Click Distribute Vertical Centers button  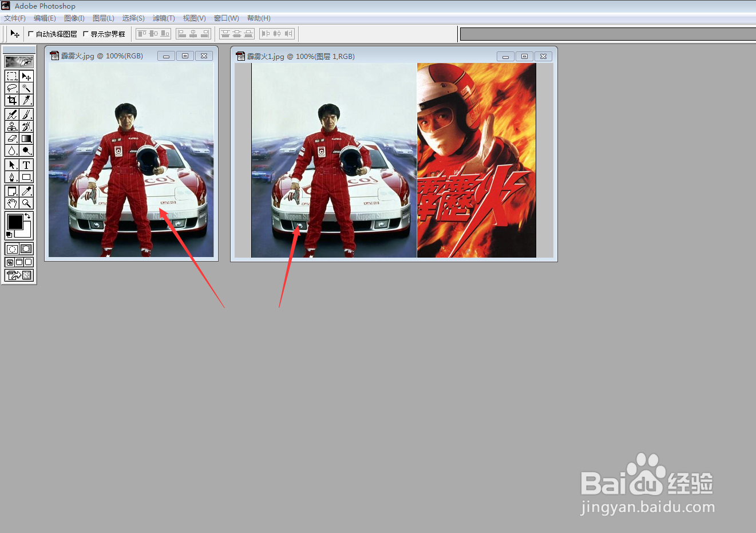tap(237, 34)
